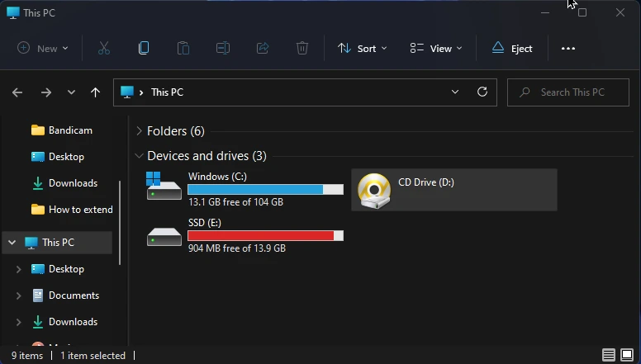The height and width of the screenshot is (364, 641).
Task: Go up one level with up arrow
Action: pos(95,92)
